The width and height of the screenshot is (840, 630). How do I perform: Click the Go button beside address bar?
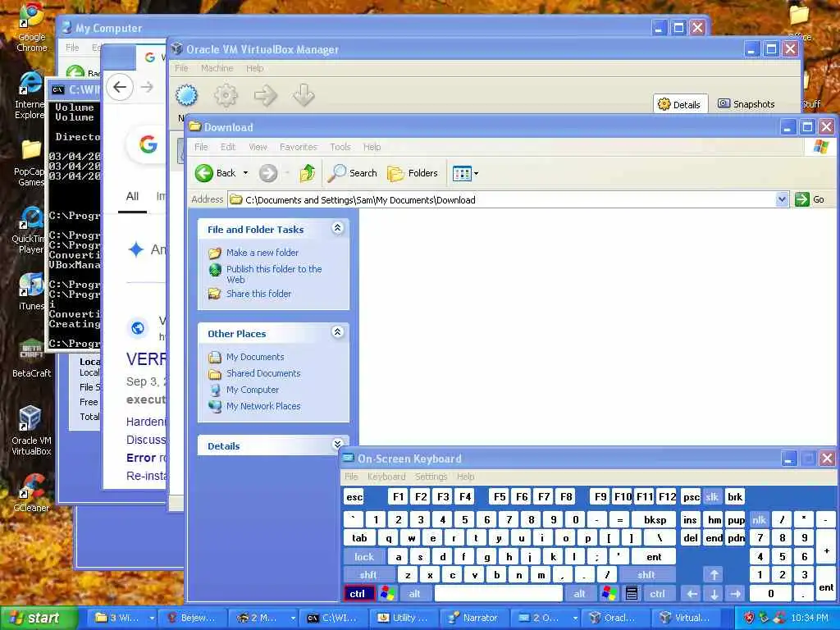[810, 199]
